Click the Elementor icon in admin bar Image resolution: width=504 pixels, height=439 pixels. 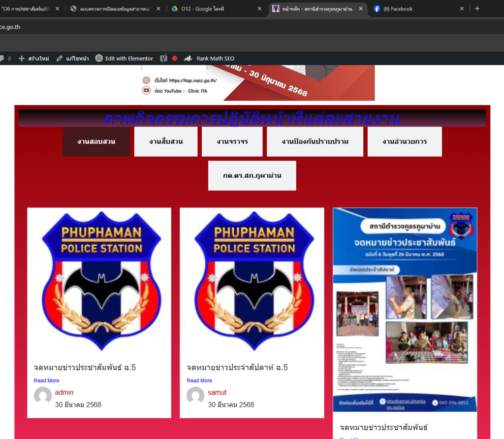pos(99,58)
